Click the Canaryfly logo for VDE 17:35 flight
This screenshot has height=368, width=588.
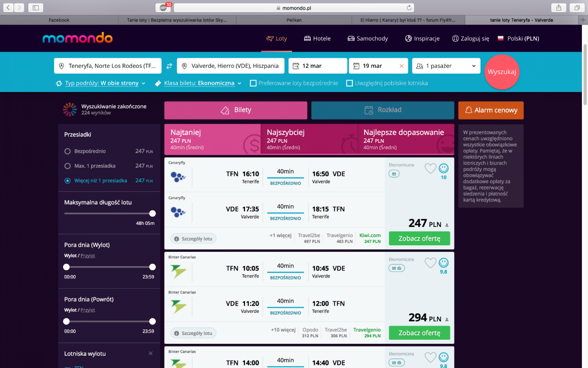pos(178,212)
